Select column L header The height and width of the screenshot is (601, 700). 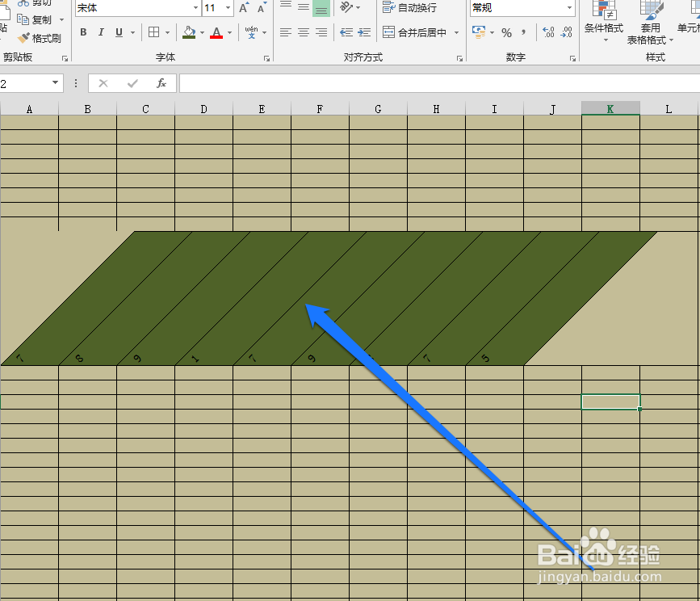coord(669,109)
